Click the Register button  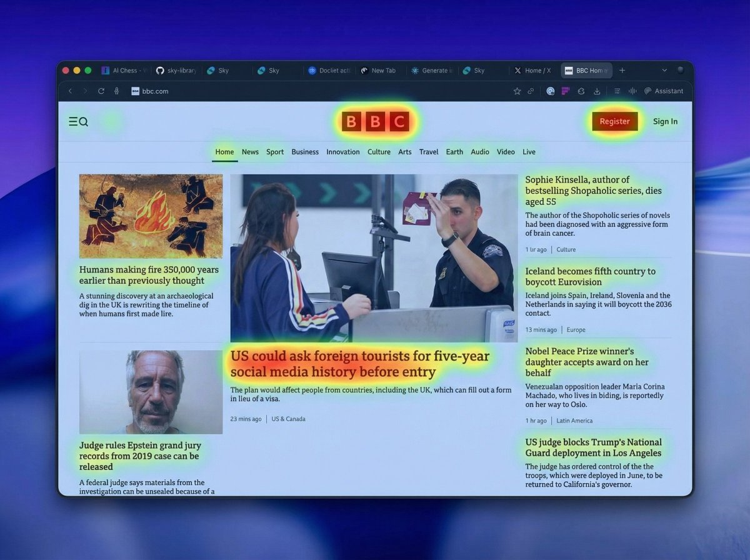[615, 122]
